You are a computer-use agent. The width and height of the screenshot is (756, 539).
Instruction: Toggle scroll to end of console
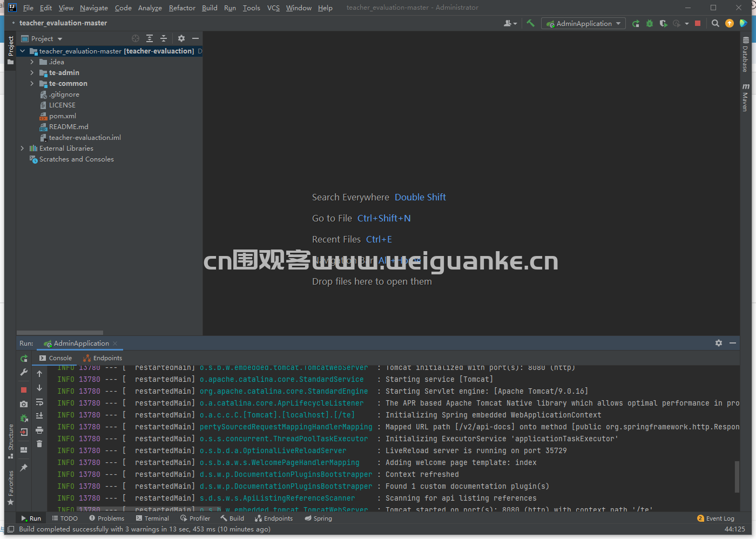pyautogui.click(x=39, y=416)
